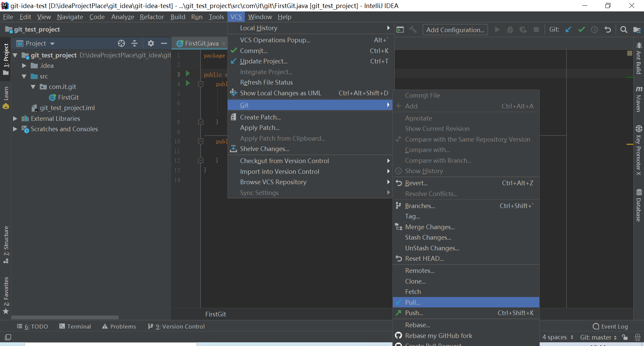
Task: Select Push... in Git submenu
Action: point(466,313)
